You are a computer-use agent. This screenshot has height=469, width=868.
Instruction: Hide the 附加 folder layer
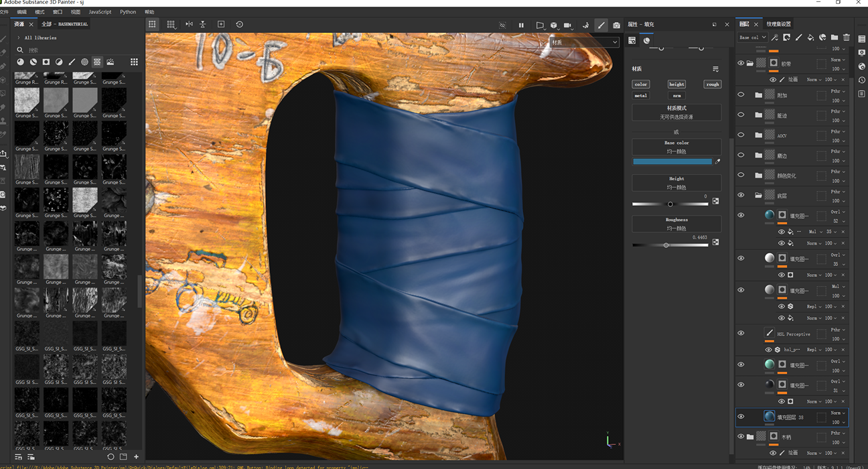coord(741,95)
